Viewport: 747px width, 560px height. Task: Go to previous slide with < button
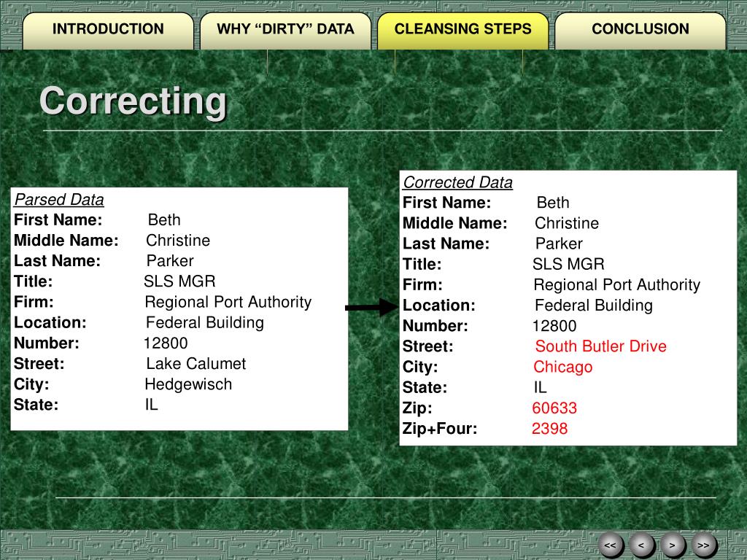(641, 545)
